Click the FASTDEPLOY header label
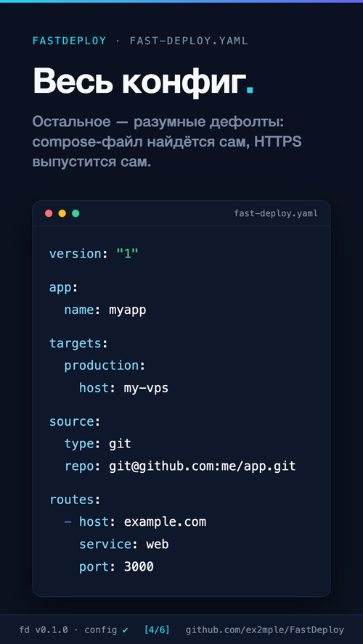The height and width of the screenshot is (644, 363). point(70,41)
